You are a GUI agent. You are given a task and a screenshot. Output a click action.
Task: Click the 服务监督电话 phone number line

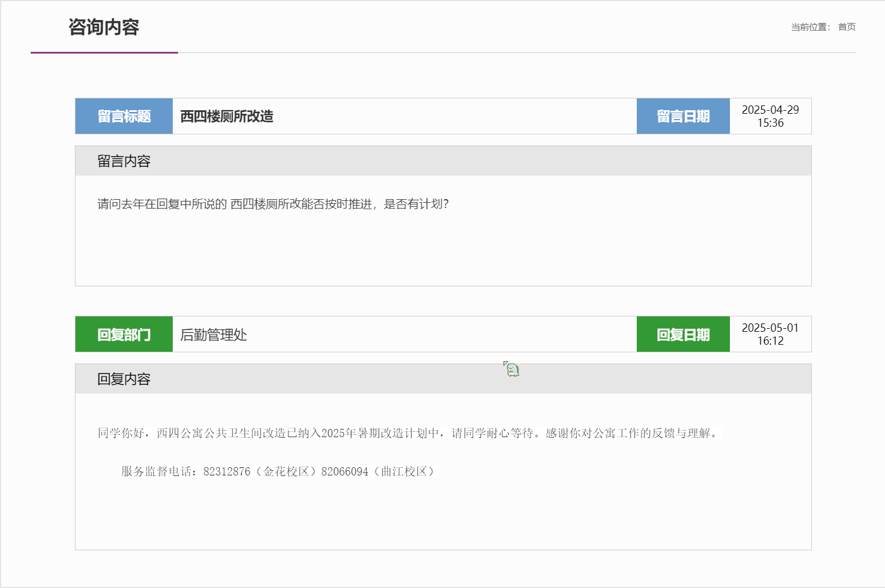(279, 471)
